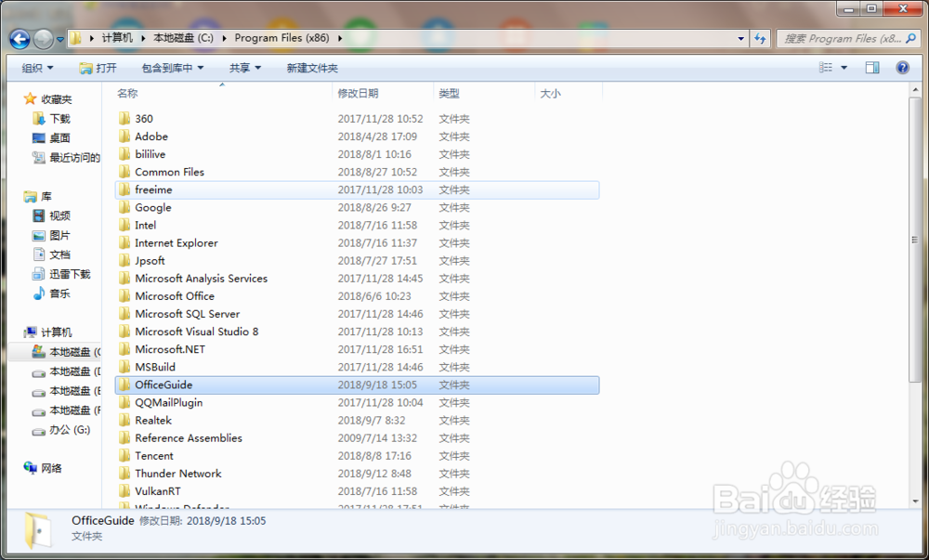929x560 pixels.
Task: Open Help with the question mark icon
Action: [902, 68]
